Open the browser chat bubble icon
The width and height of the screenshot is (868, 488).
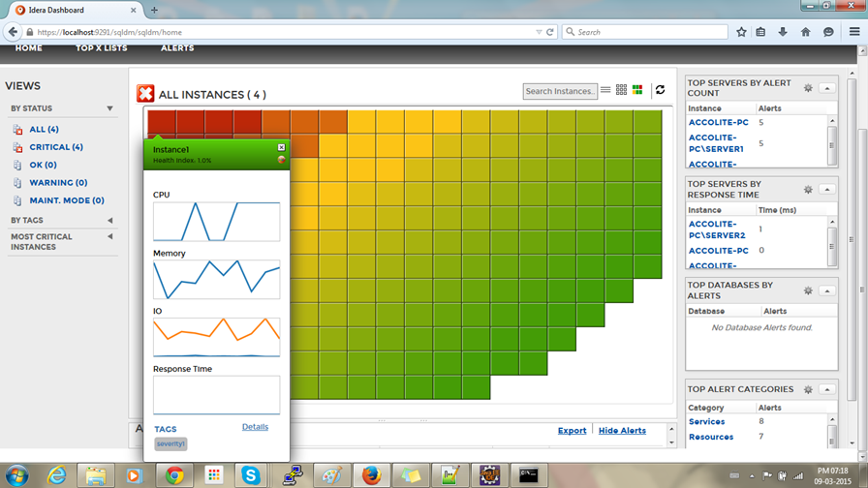click(828, 32)
